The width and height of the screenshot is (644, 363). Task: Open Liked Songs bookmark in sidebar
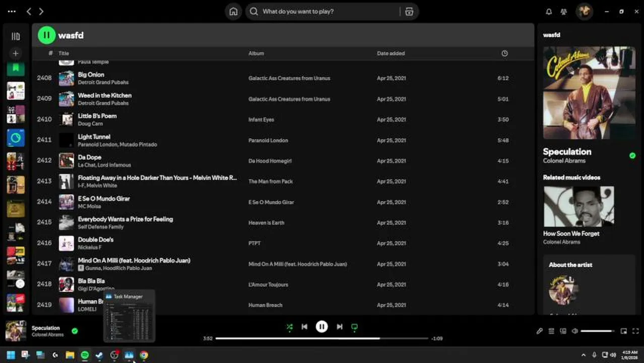16,69
